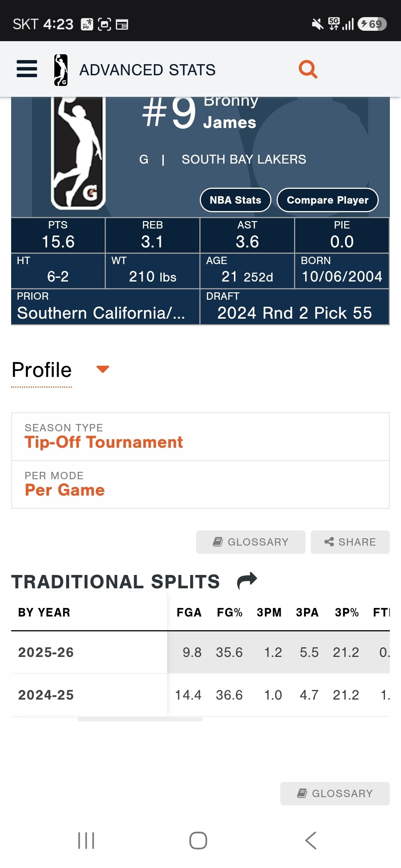Click the Share button

click(x=350, y=542)
